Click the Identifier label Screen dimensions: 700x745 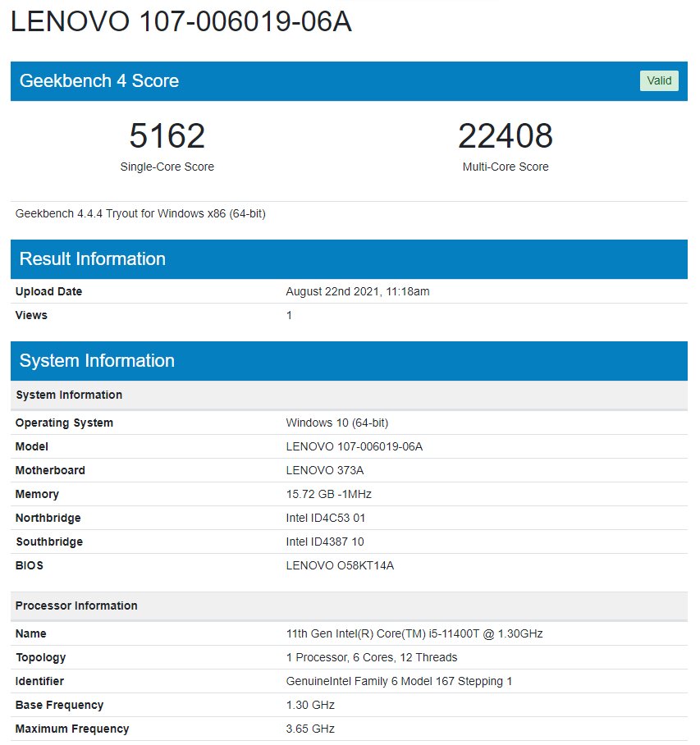click(39, 681)
